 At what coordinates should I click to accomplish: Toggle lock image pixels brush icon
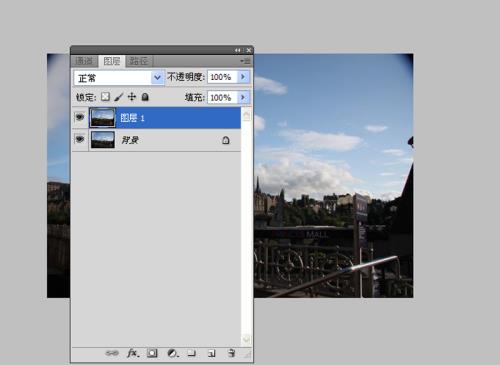point(119,97)
